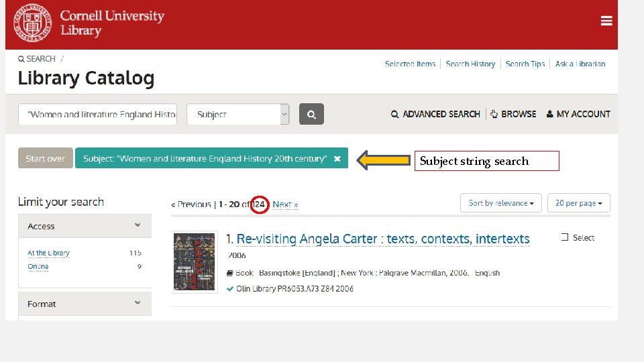Viewport: 644px width, 362px height.
Task: Open the 20 per page dropdown
Action: [x=579, y=203]
